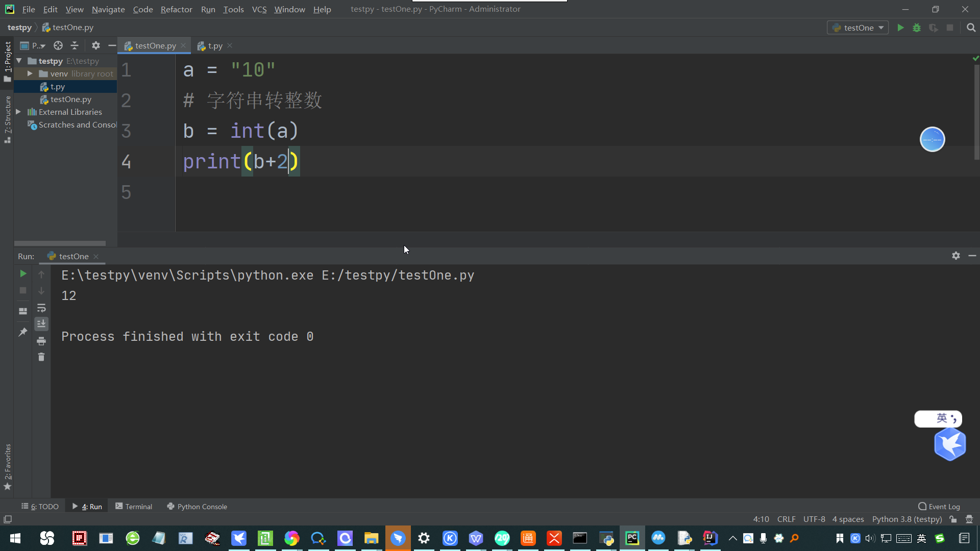Click the Debug bug icon
Viewport: 980px width, 551px height.
917,28
